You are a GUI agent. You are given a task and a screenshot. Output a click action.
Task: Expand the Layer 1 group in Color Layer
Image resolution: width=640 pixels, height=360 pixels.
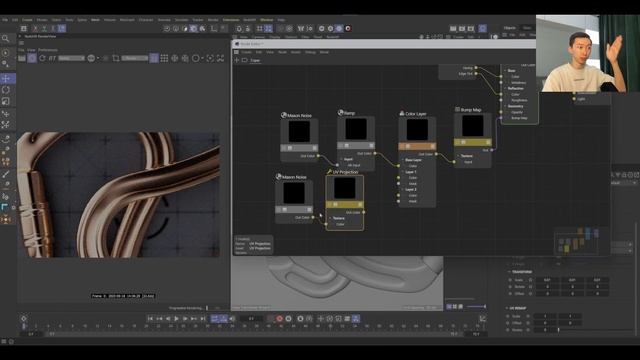[403, 172]
